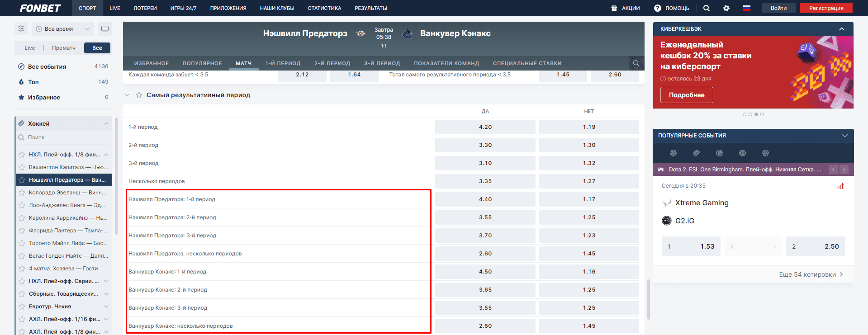Switch to the 1-й период tab
Image resolution: width=868 pixels, height=335 pixels.
coord(283,63)
